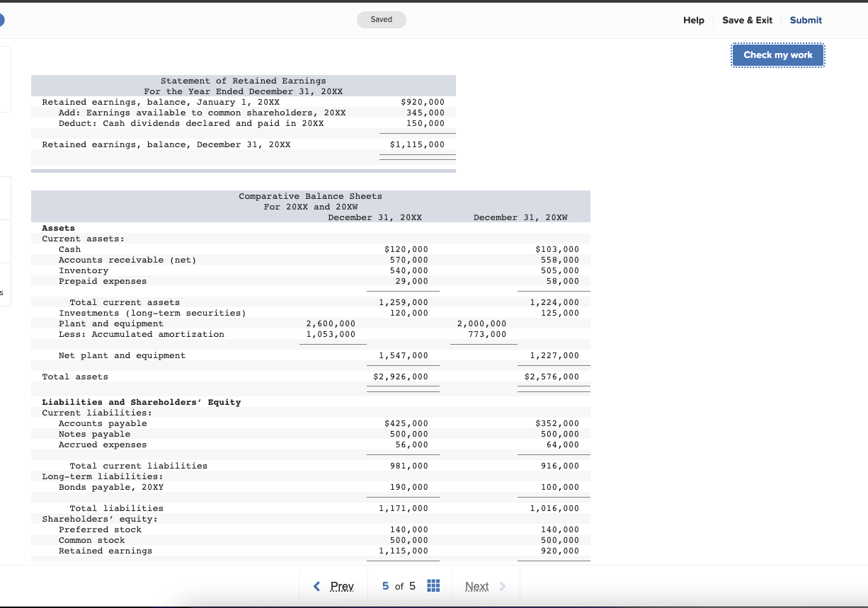
Task: Click the December 31, 20XW column header
Action: [520, 217]
